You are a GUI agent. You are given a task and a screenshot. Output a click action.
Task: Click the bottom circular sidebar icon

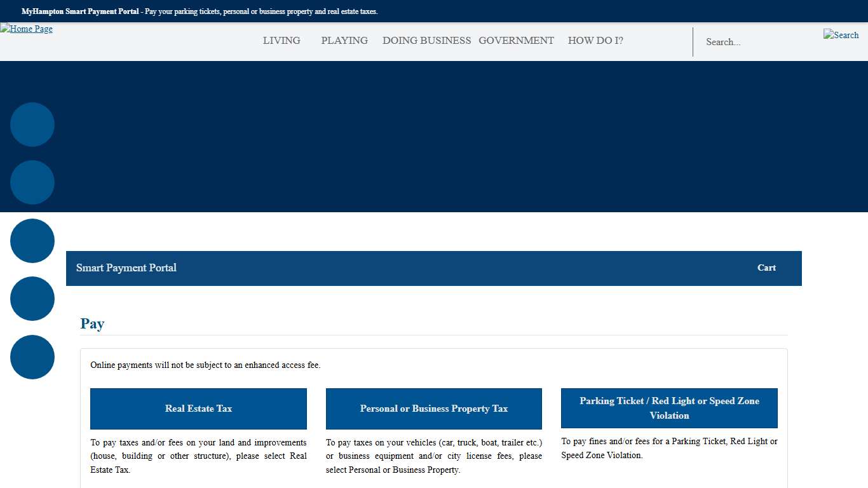(x=32, y=357)
